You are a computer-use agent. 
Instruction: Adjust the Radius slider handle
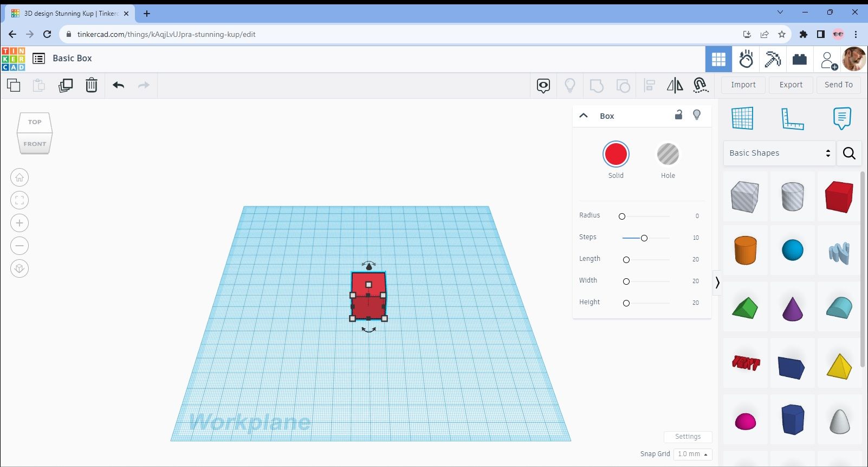(622, 216)
